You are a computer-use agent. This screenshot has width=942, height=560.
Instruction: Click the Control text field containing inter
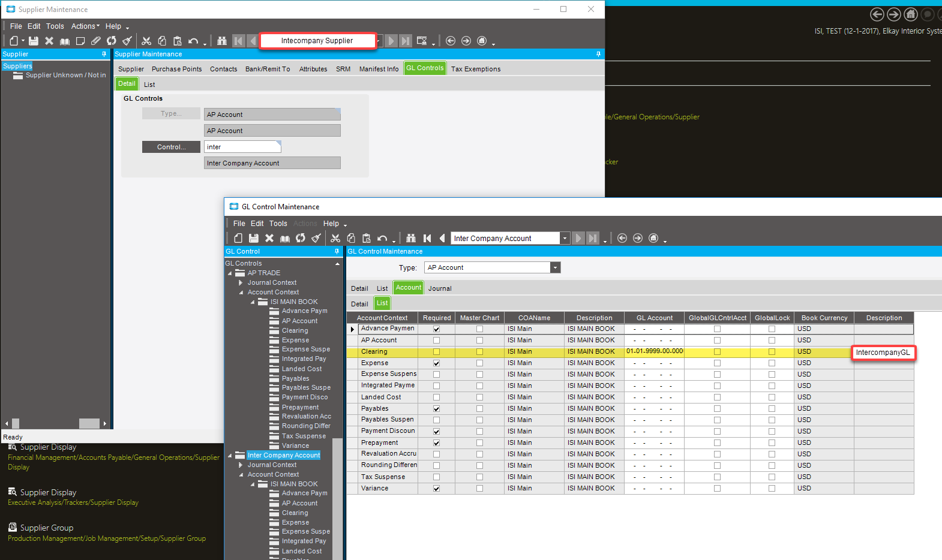pos(242,147)
